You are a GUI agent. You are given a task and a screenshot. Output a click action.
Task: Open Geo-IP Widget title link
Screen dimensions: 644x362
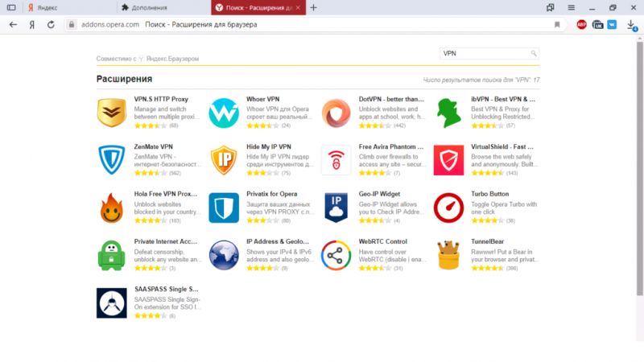pos(379,194)
